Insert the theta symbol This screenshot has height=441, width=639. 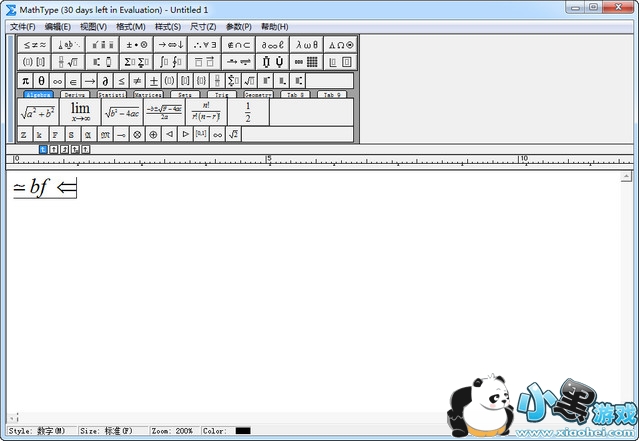click(42, 81)
